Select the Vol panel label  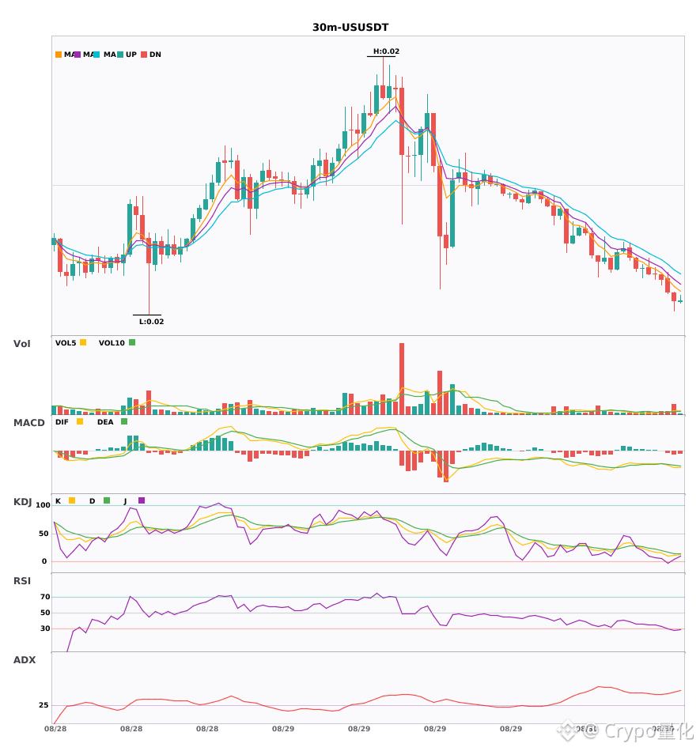[x=21, y=344]
